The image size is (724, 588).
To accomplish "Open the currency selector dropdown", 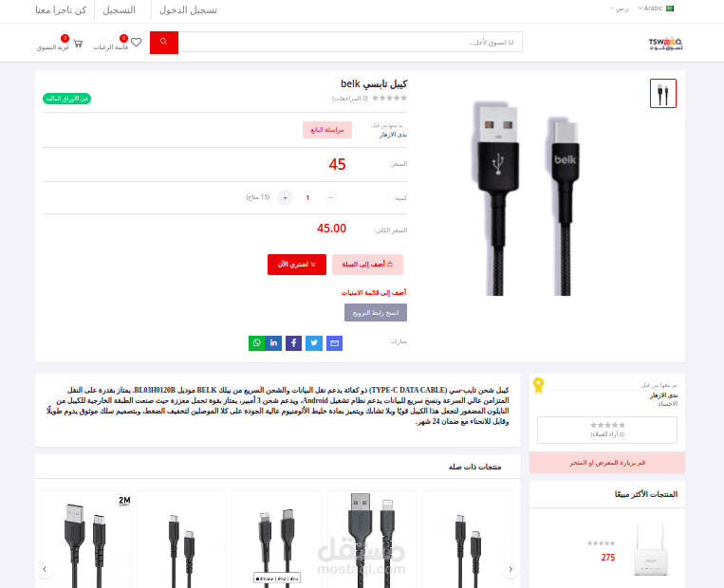I will pos(619,9).
